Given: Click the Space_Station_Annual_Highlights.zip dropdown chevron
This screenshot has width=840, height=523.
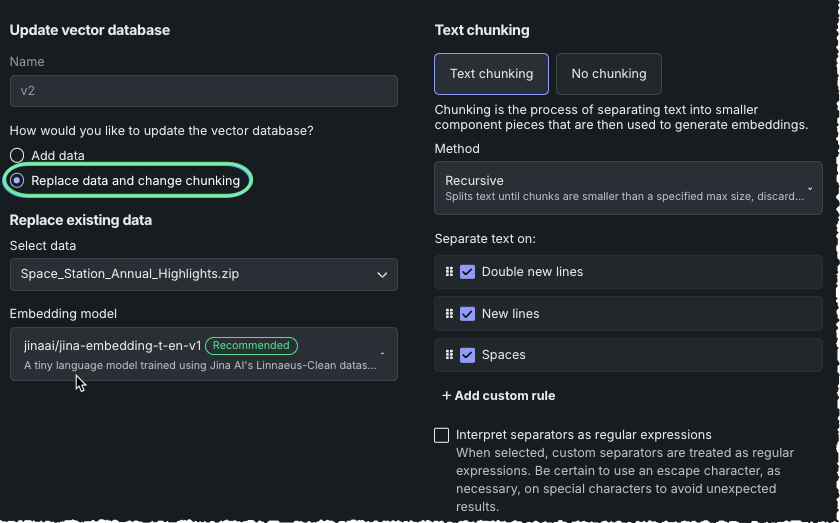Looking at the screenshot, I should click(x=382, y=274).
